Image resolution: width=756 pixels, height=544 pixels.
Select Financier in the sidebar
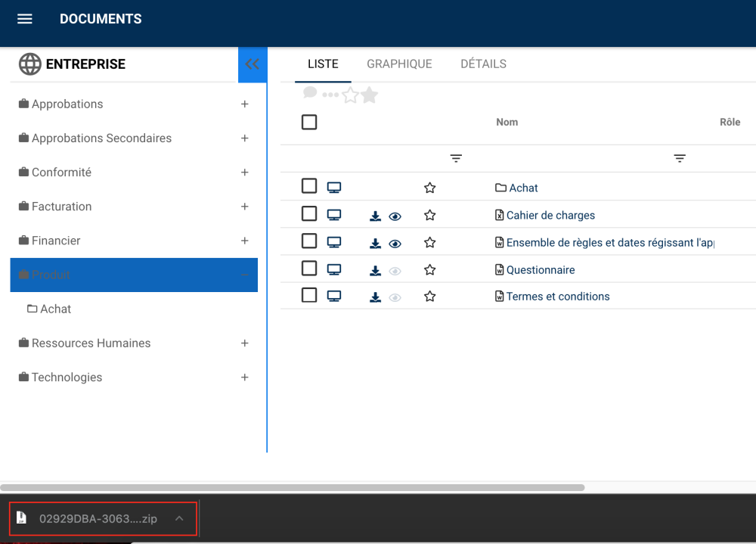click(56, 241)
